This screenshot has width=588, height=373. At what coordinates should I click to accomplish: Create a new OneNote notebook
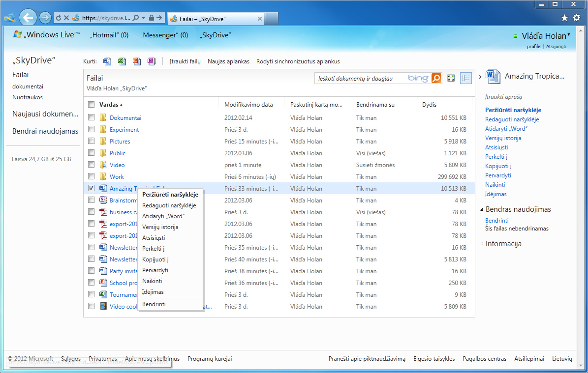click(151, 61)
